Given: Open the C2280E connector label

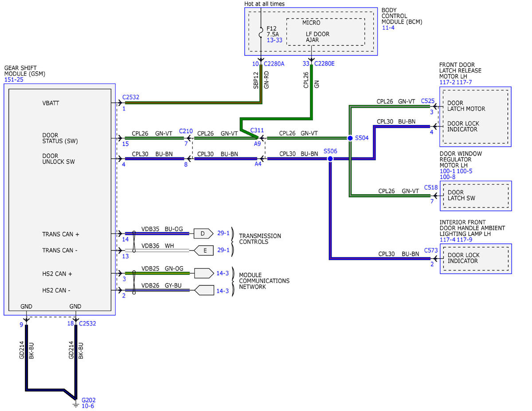Looking at the screenshot, I should point(325,63).
